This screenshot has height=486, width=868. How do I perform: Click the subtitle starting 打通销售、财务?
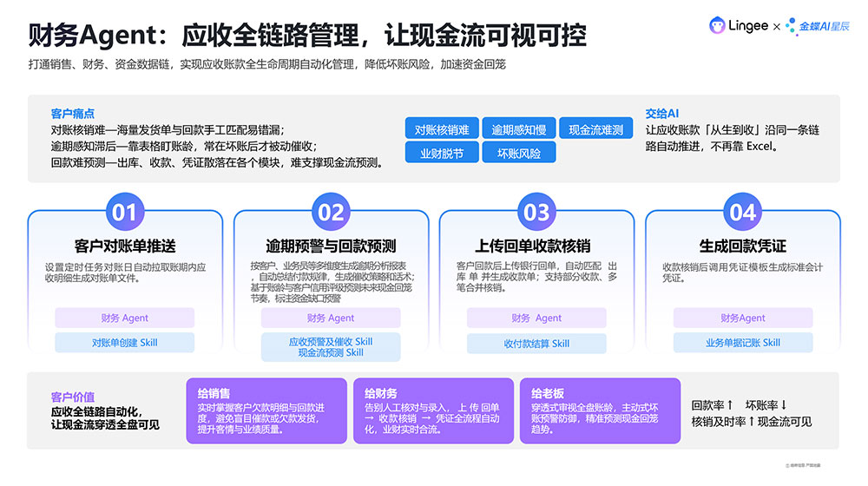coord(266,64)
